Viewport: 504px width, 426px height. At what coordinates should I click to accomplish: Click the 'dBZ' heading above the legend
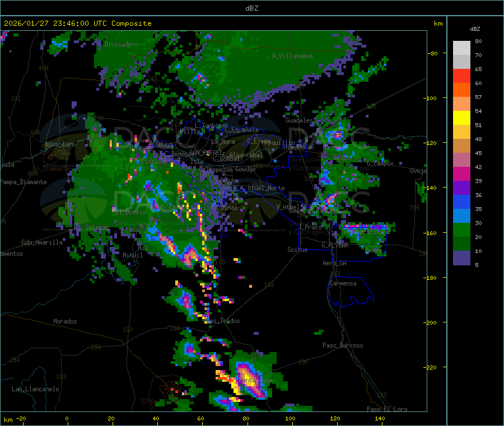475,29
